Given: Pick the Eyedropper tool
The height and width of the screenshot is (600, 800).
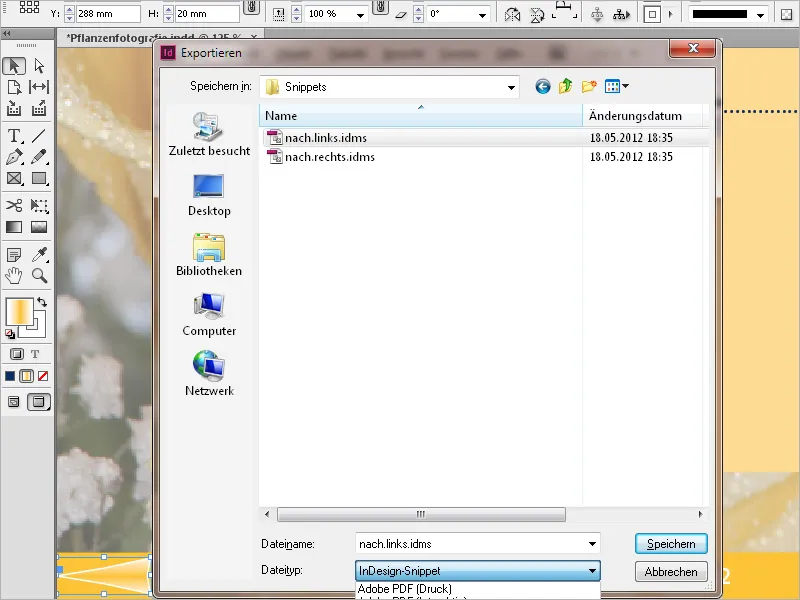Looking at the screenshot, I should pos(39,254).
